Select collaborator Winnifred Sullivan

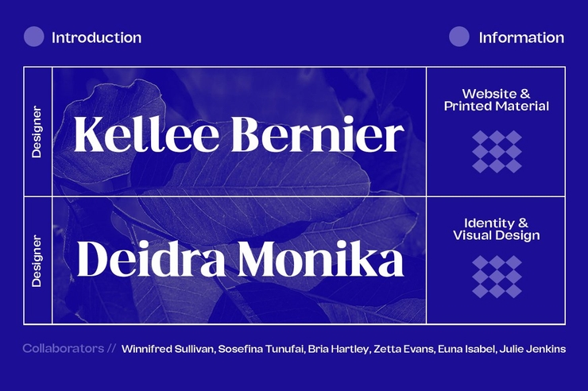click(x=167, y=349)
